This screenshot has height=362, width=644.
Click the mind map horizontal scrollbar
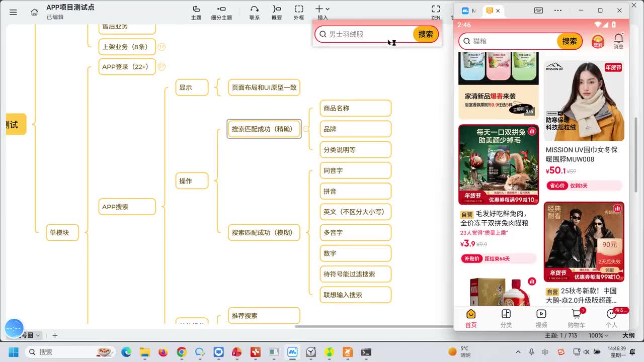tap(373, 326)
